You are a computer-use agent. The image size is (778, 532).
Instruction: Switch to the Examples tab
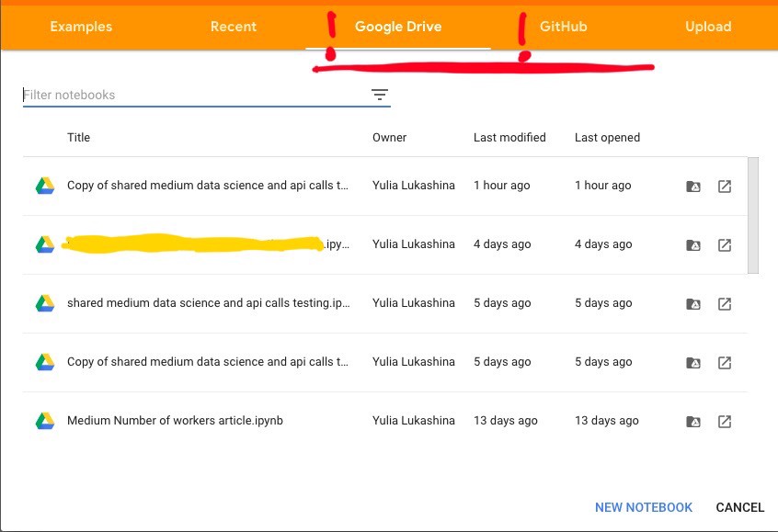(x=81, y=27)
